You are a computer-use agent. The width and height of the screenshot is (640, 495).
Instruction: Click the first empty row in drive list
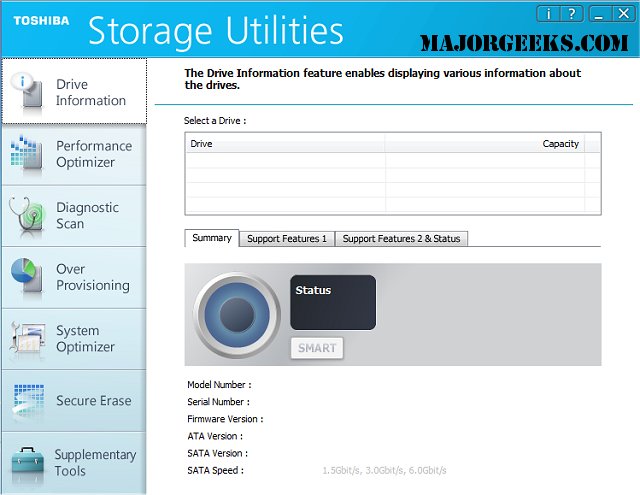pyautogui.click(x=393, y=161)
